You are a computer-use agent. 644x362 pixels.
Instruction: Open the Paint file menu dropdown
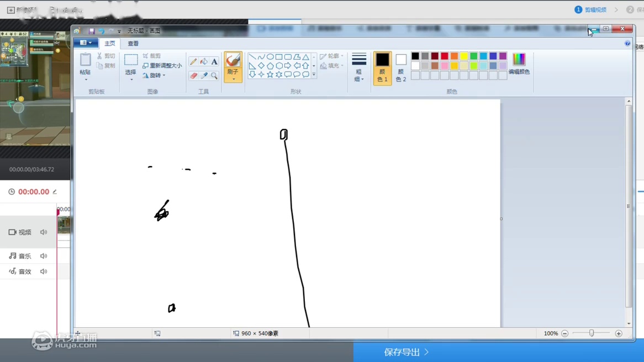[86, 42]
